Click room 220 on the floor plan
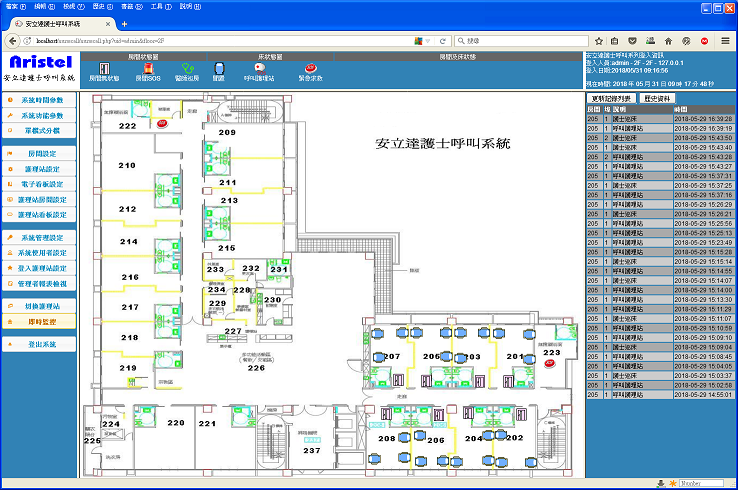Image resolution: width=738 pixels, height=490 pixels. [176, 423]
